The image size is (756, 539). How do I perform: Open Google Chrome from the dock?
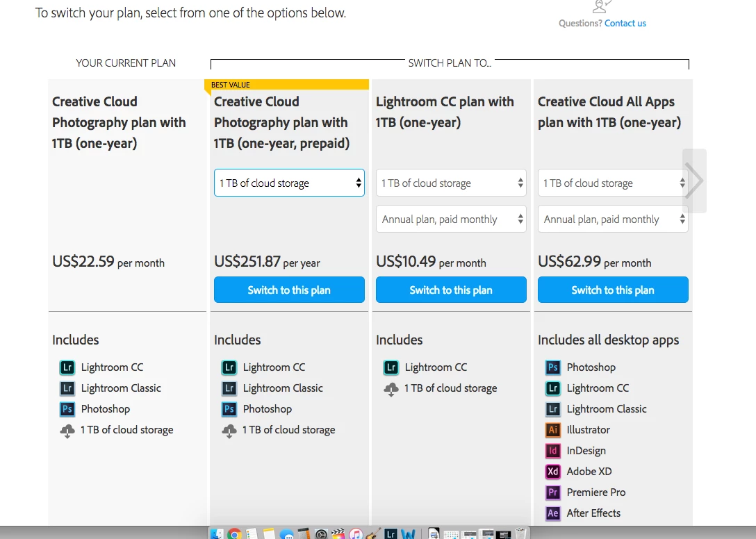pyautogui.click(x=234, y=533)
